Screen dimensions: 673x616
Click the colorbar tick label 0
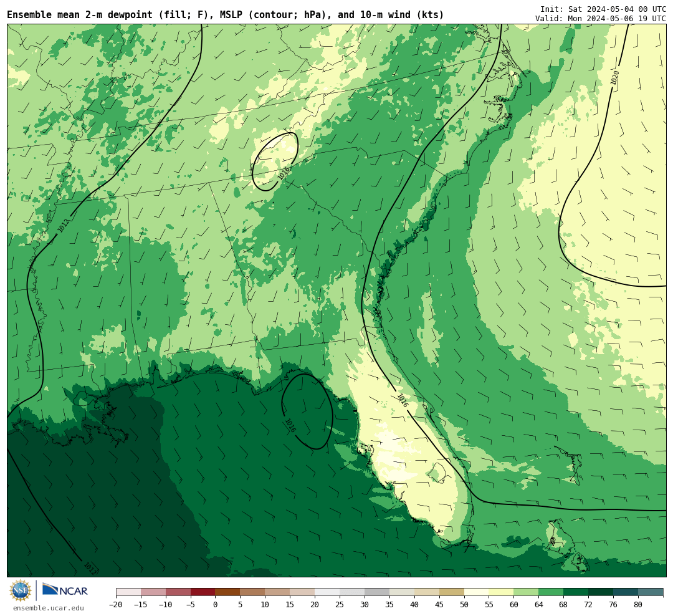pyautogui.click(x=215, y=605)
